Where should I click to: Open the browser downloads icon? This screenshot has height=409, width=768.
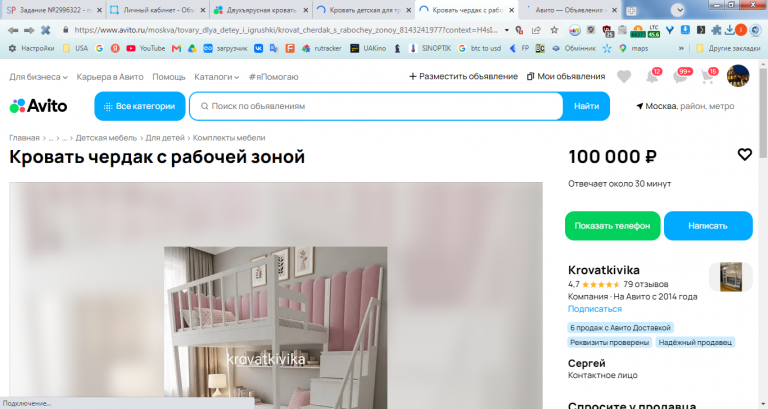729,30
